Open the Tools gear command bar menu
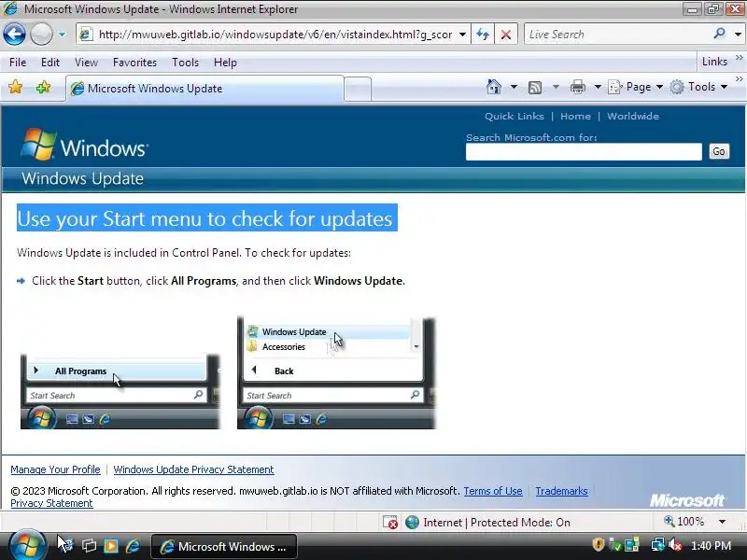This screenshot has width=747, height=560. pyautogui.click(x=698, y=87)
